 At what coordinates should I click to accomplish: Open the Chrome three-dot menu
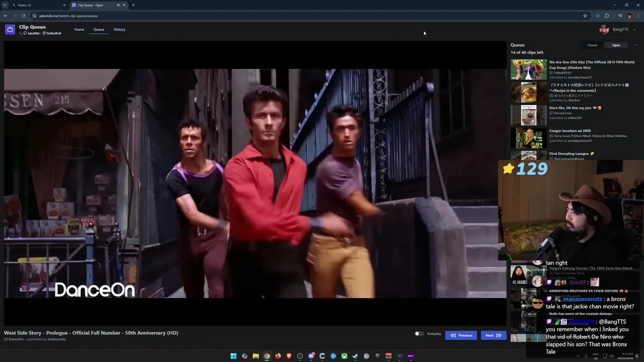pos(638,16)
